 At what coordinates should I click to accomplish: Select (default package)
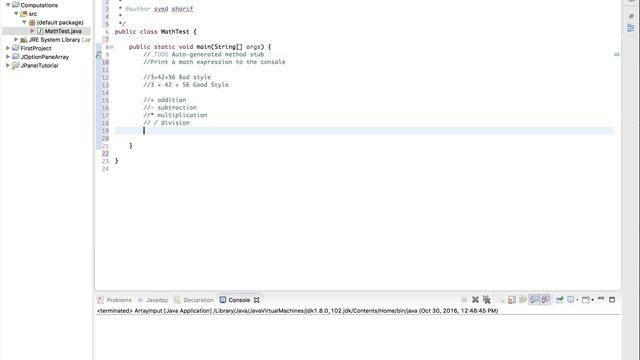60,22
